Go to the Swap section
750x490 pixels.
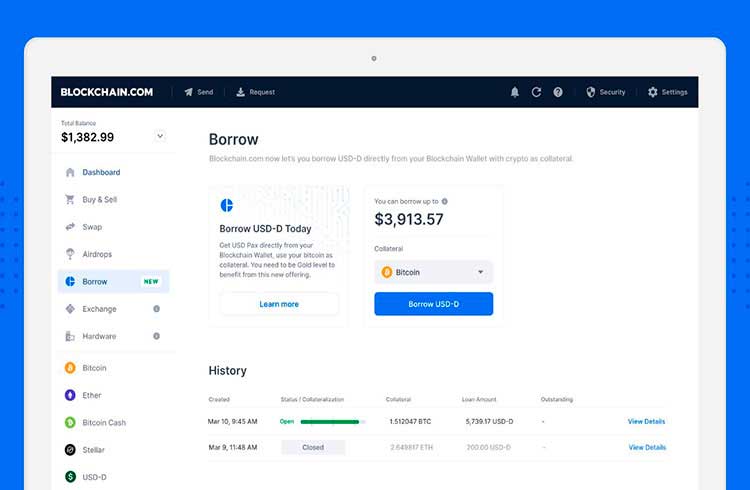[x=92, y=227]
